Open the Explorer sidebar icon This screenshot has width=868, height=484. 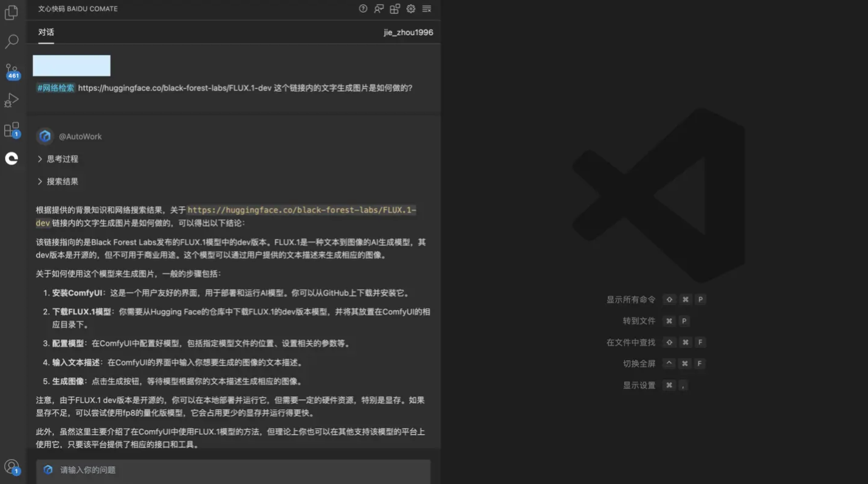click(12, 12)
